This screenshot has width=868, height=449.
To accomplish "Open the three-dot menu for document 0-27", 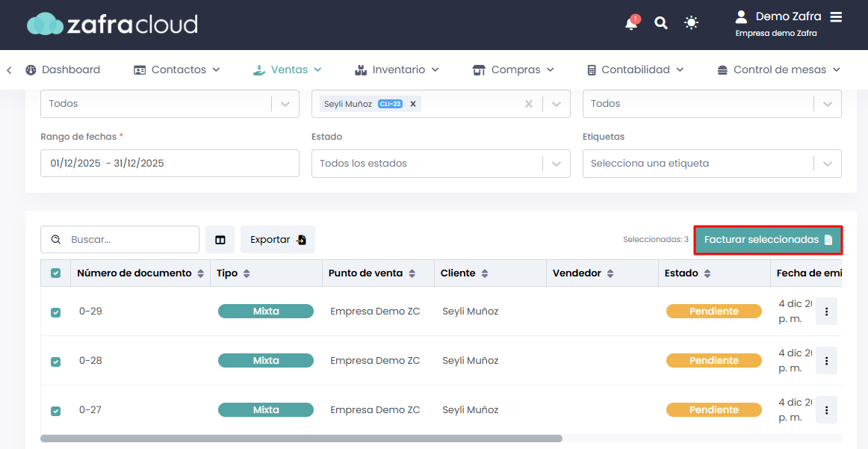I will coord(826,409).
